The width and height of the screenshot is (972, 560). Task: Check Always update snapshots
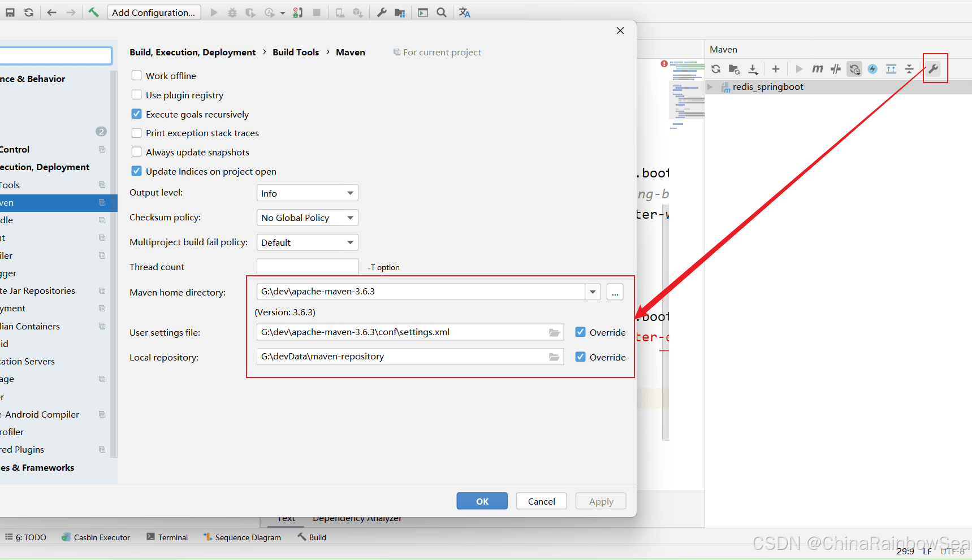coord(136,151)
